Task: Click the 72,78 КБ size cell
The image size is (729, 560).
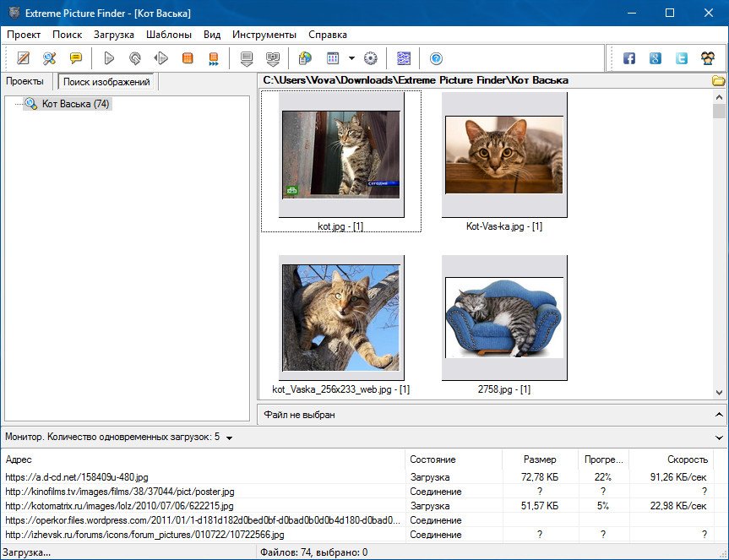Action: coord(540,477)
